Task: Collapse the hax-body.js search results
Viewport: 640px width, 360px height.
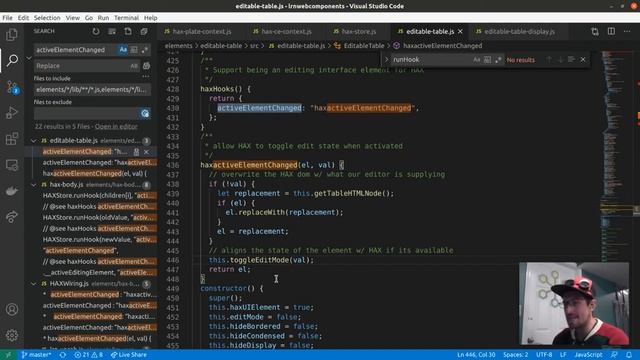Action: [x=33, y=185]
